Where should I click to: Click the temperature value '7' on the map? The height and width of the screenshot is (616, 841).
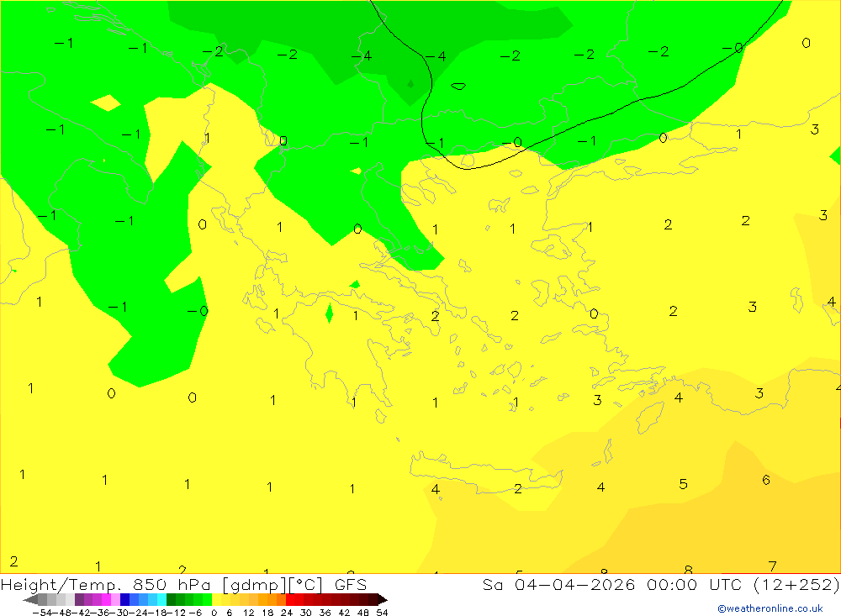[772, 566]
